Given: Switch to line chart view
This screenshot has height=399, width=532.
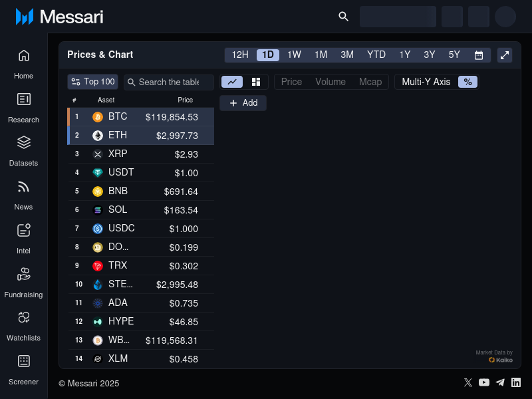Looking at the screenshot, I should point(232,82).
